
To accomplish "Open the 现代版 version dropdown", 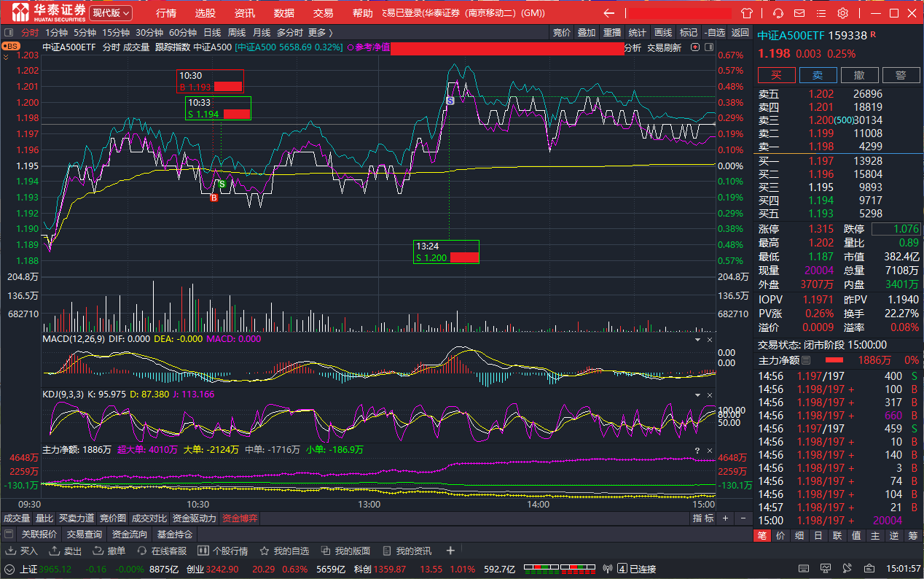I will (111, 13).
